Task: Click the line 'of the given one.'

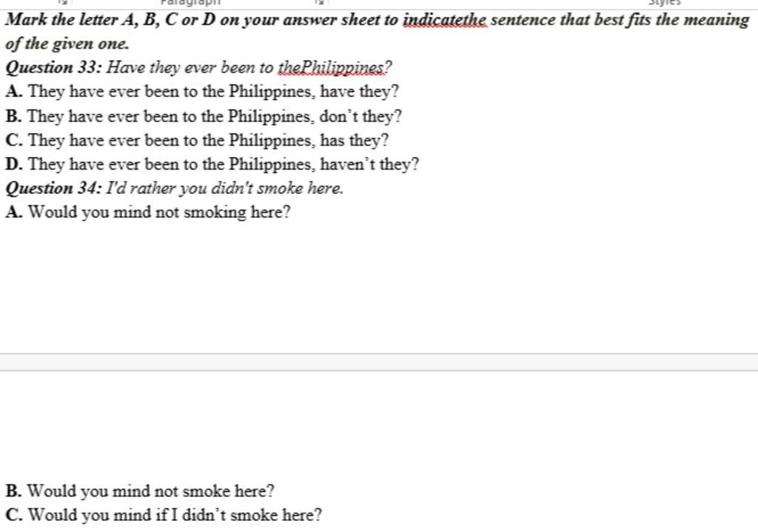Action: (67, 44)
